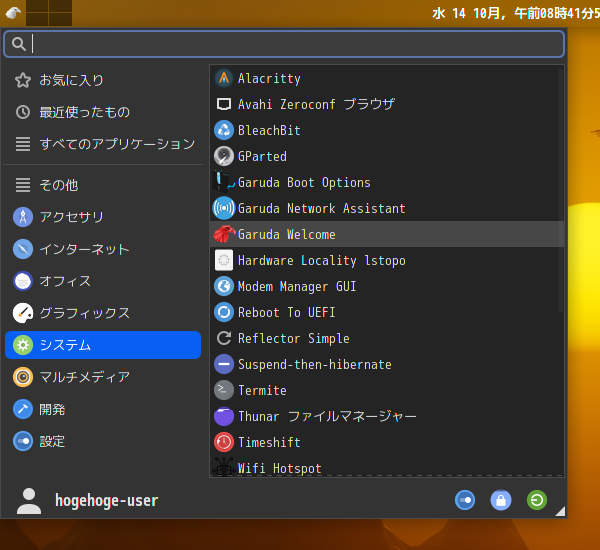Select the オフィス category
The width and height of the screenshot is (600, 550).
103,281
